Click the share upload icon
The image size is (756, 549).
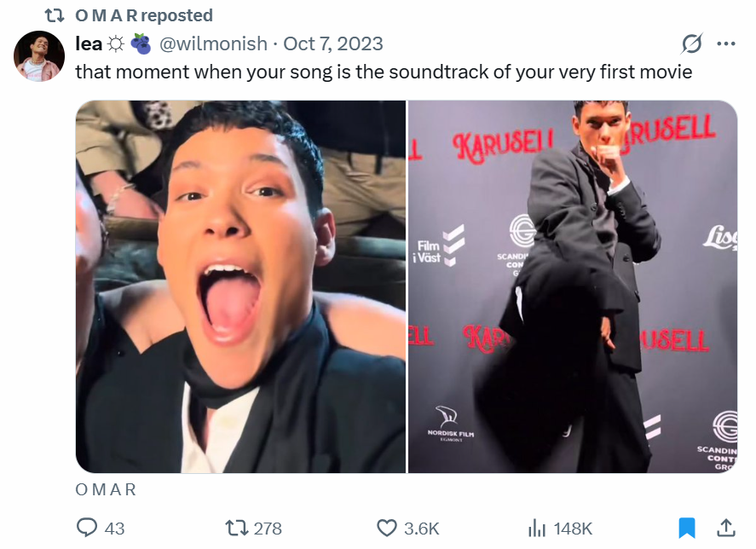pos(726,528)
